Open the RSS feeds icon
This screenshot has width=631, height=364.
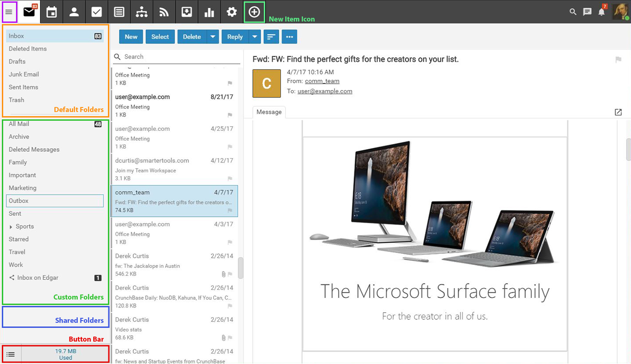click(x=164, y=12)
